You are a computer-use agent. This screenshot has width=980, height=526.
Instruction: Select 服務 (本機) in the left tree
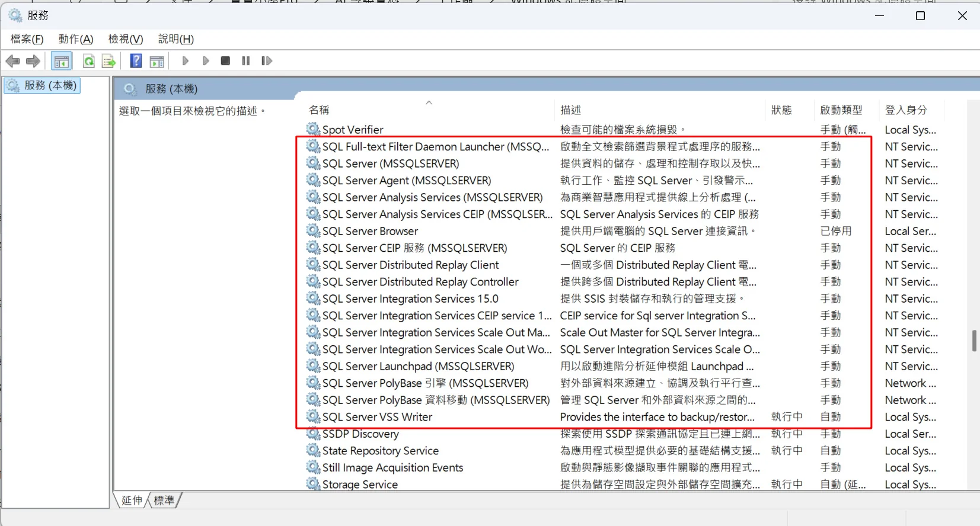point(43,85)
